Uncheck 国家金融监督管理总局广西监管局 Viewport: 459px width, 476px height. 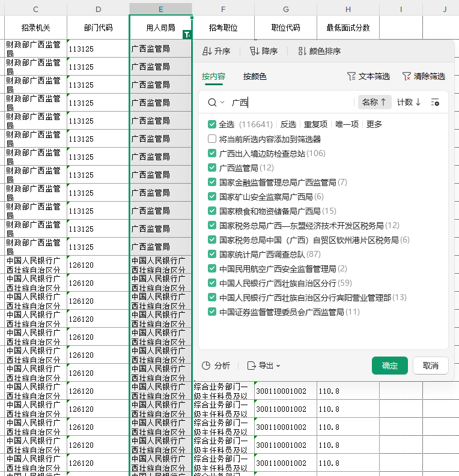point(211,182)
